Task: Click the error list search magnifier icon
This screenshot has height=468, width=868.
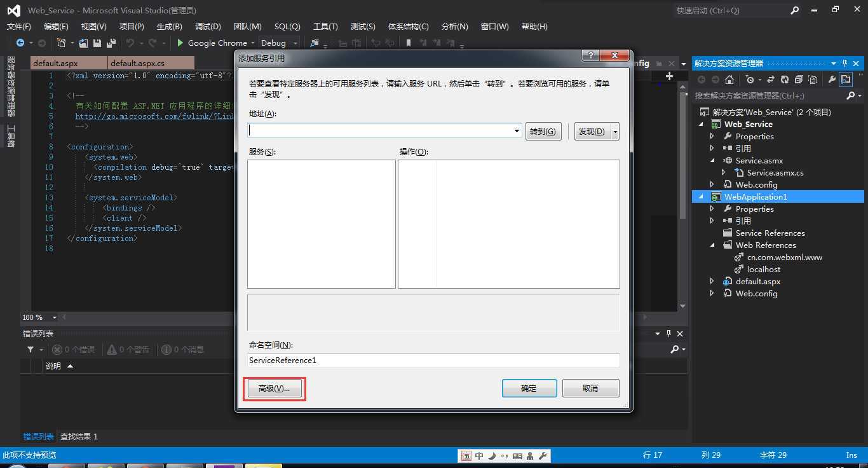Action: tap(675, 349)
